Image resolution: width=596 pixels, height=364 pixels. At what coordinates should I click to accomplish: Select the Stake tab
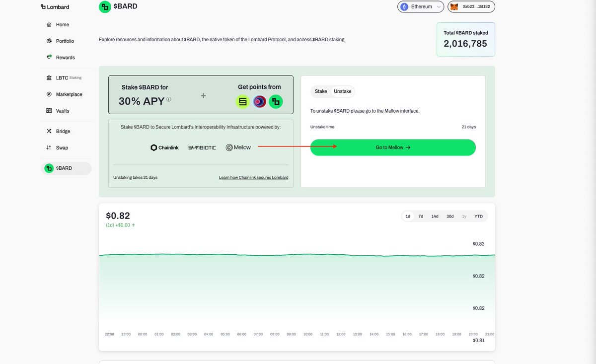click(x=320, y=91)
